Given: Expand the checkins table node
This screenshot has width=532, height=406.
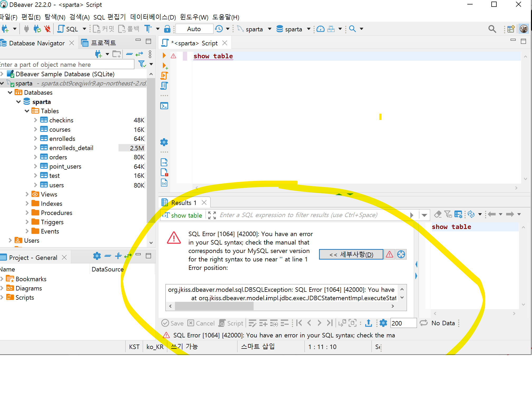Looking at the screenshot, I should 35,120.
